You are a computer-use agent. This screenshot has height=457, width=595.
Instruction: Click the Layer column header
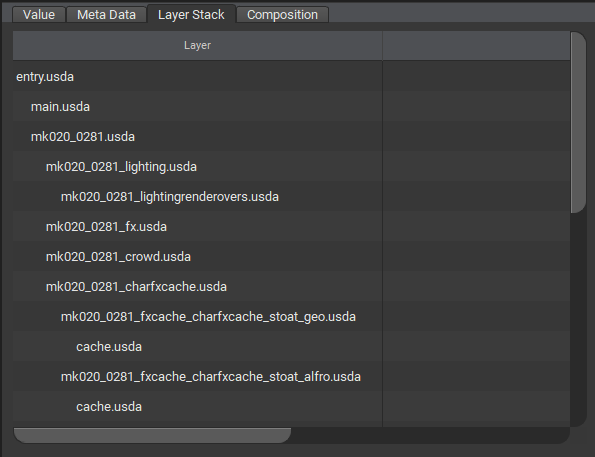click(197, 46)
